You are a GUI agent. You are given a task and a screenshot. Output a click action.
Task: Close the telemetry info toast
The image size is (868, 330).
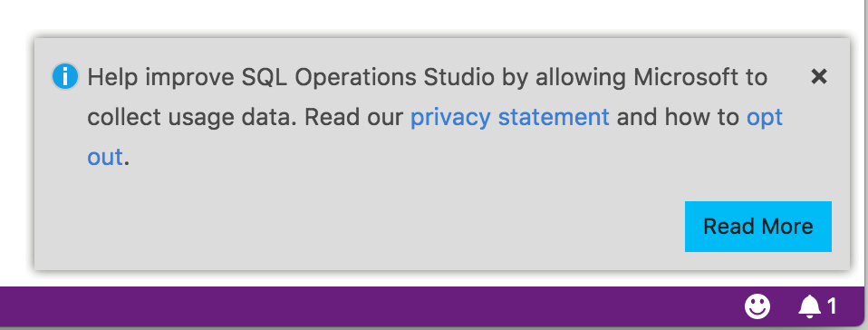(x=819, y=76)
